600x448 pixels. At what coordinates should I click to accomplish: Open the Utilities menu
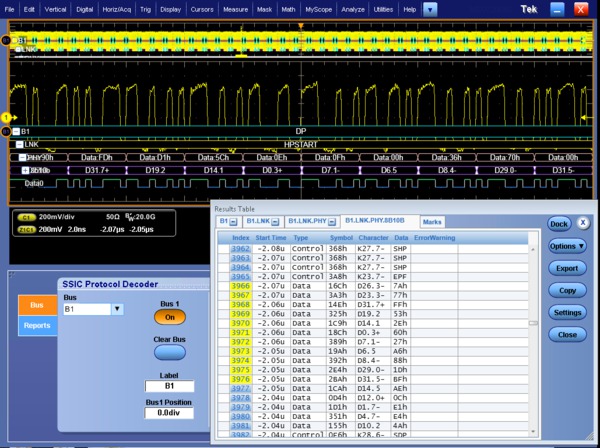[383, 10]
